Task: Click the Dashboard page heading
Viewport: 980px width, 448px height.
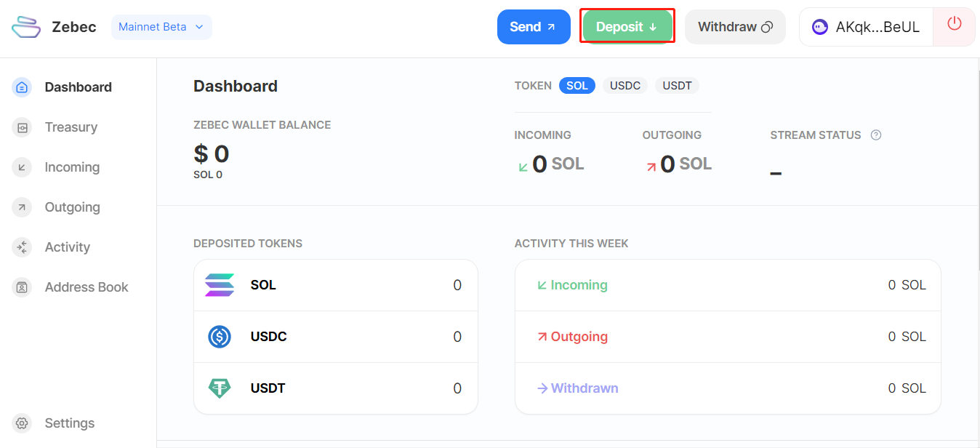Action: pos(236,86)
